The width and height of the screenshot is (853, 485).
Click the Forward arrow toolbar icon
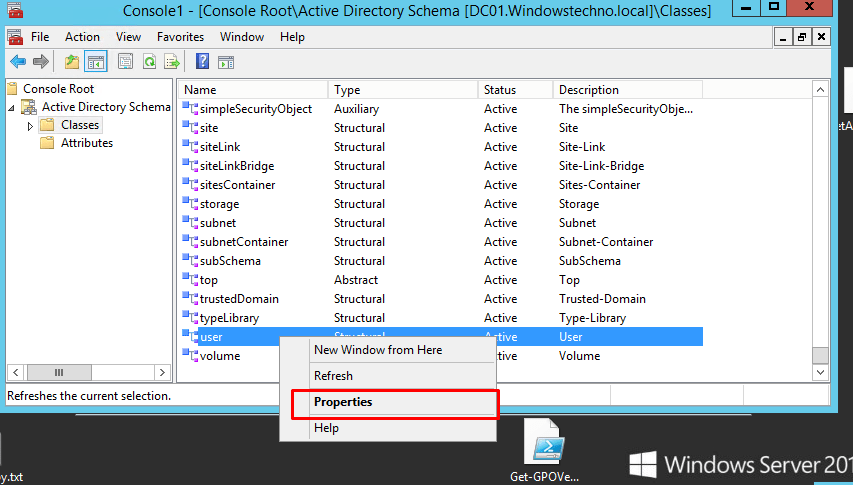[x=41, y=62]
